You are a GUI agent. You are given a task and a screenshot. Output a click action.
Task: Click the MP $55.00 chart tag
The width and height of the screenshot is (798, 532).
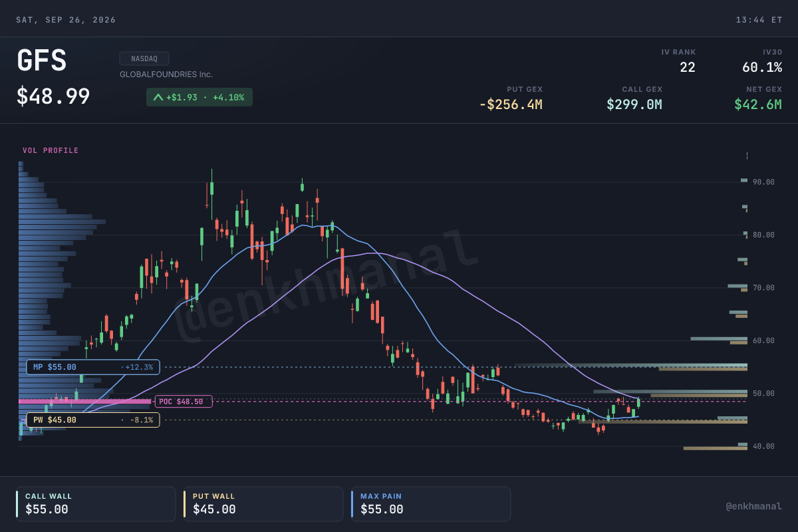point(93,367)
